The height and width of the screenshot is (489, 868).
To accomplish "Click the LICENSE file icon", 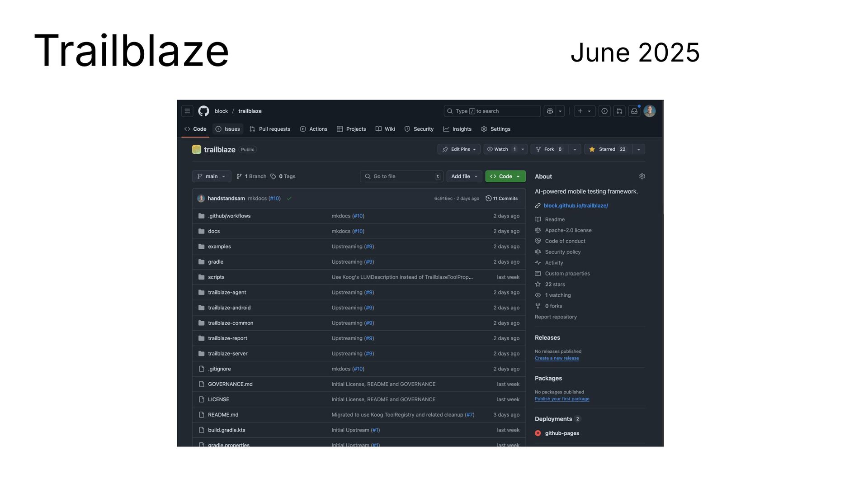I will tap(202, 399).
